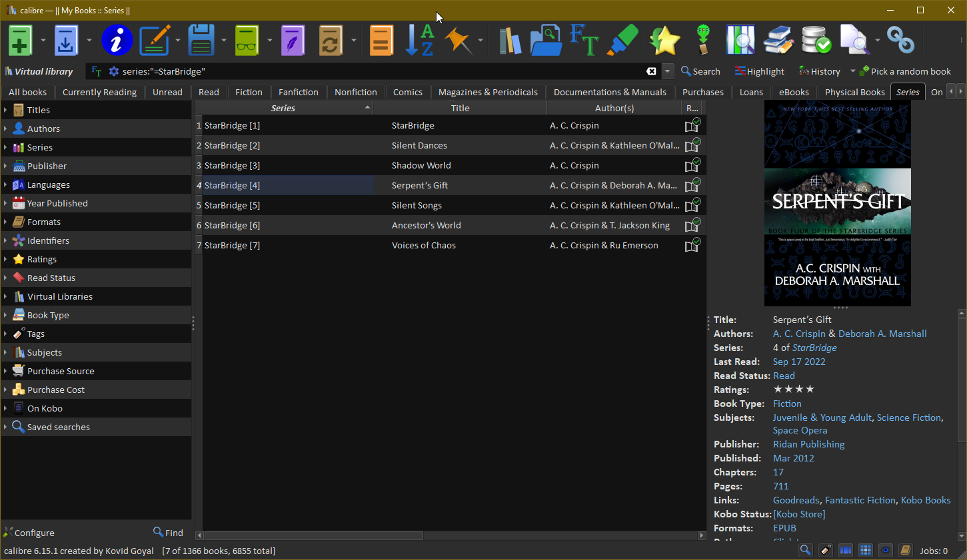Click the Edit metadata pencil icon

click(155, 41)
